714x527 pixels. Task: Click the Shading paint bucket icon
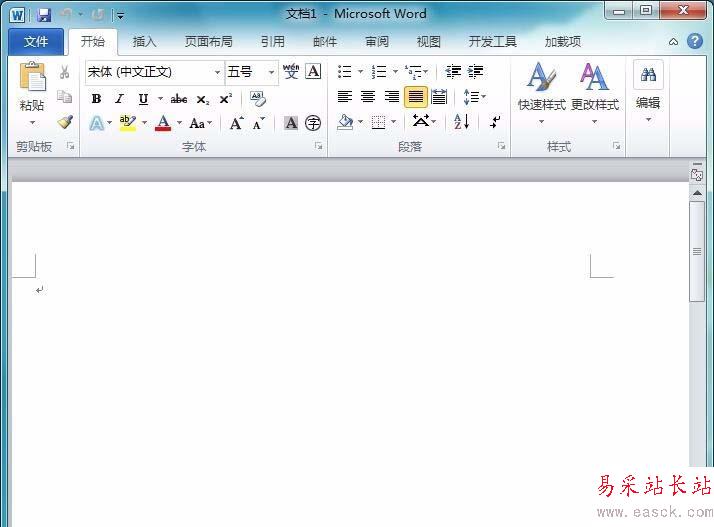(x=345, y=122)
